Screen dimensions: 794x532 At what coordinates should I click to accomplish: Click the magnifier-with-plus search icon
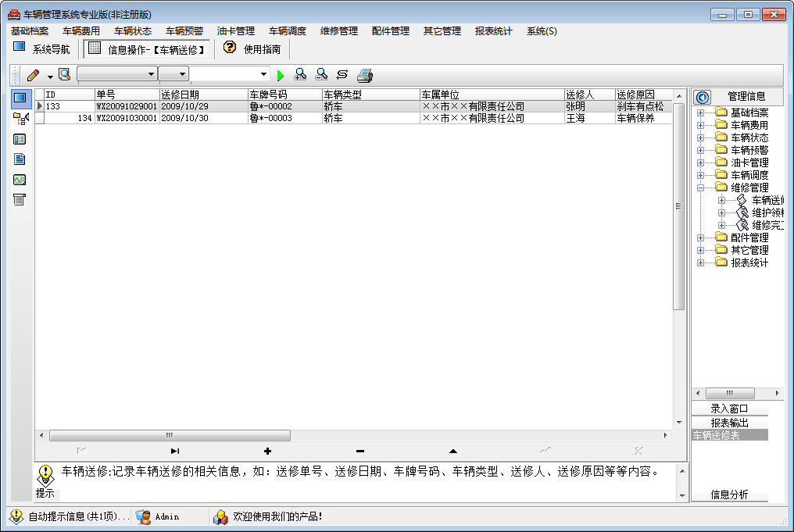(300, 75)
